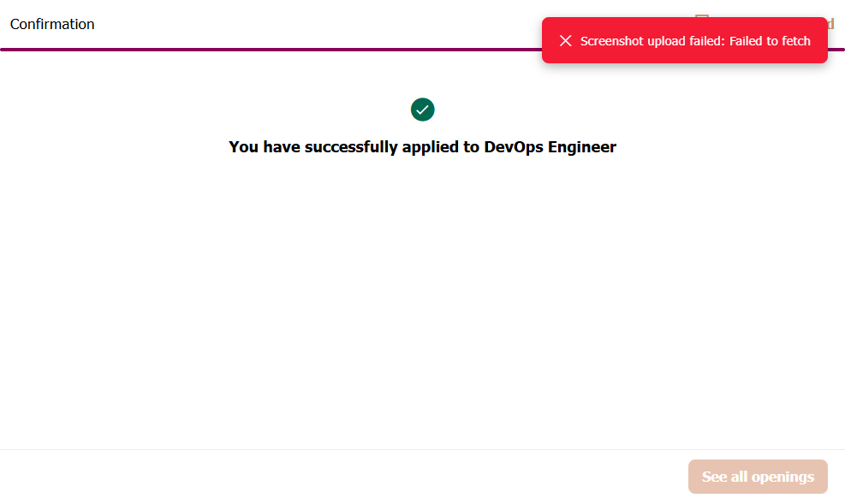Image resolution: width=845 pixels, height=504 pixels.
Task: Click the 'successfully applied to DevOps Engineer' heading
Action: click(x=422, y=146)
